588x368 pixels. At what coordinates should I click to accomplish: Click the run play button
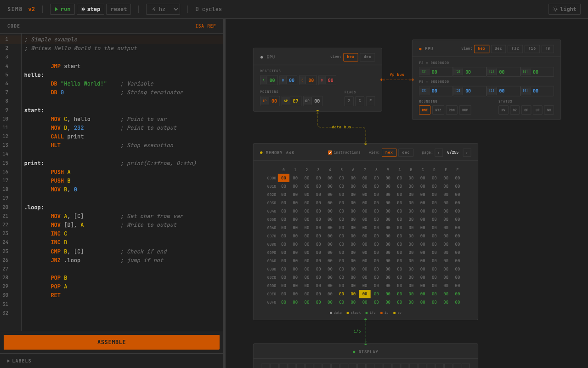[x=62, y=9]
